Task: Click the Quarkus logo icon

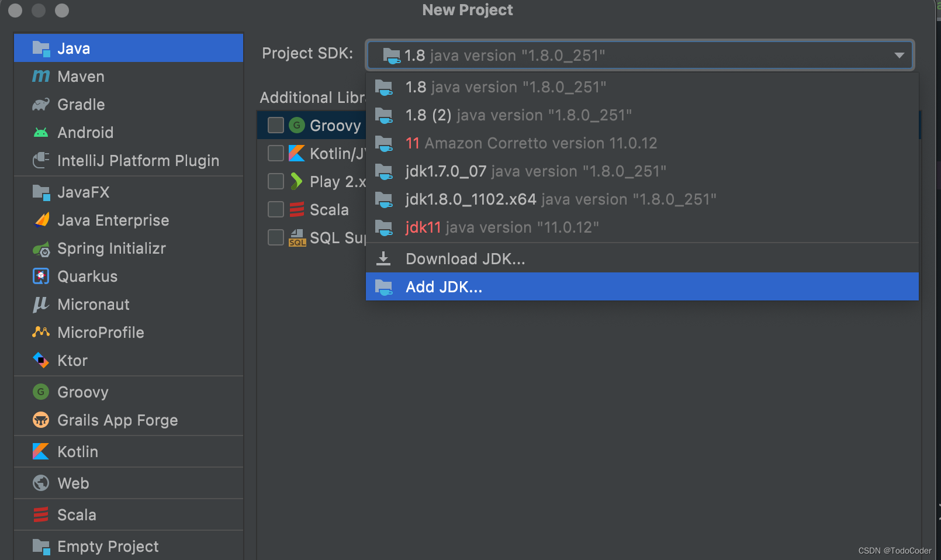Action: [41, 276]
